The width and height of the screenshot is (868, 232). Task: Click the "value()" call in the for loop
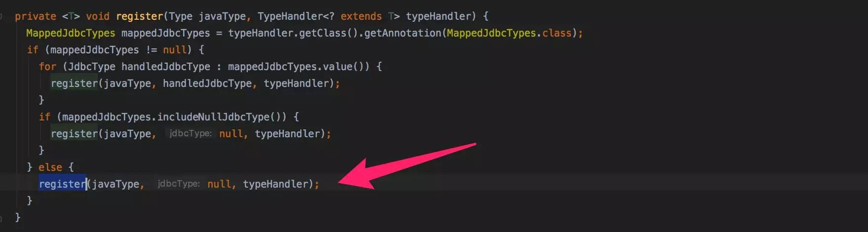tap(343, 67)
